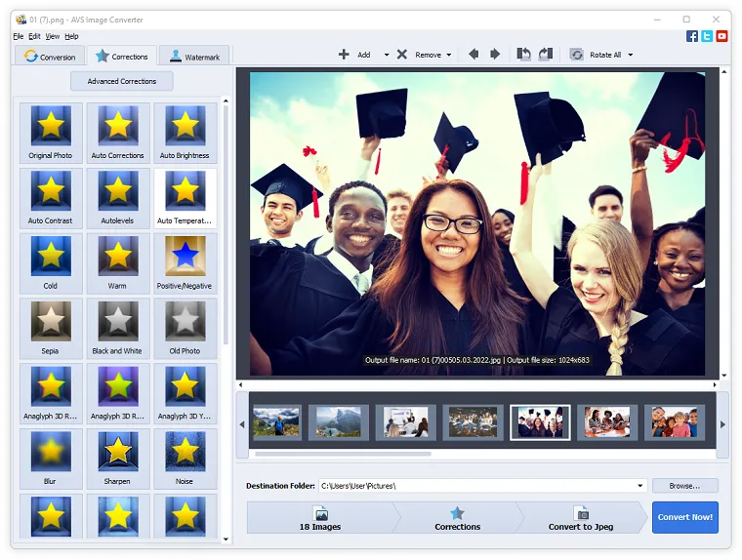The width and height of the screenshot is (742, 560).
Task: Select the graduates thumbnail
Action: click(540, 422)
